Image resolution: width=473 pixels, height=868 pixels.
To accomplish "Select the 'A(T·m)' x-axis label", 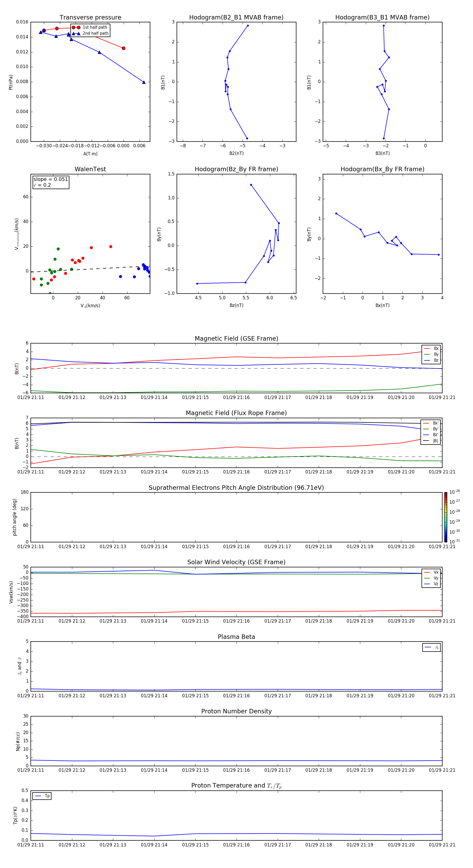I will (x=90, y=154).
